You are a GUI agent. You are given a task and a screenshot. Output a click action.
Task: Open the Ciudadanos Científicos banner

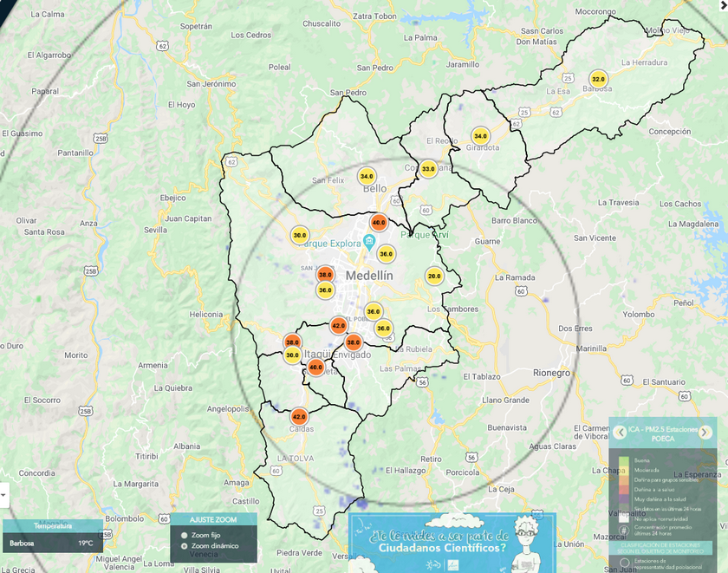pyautogui.click(x=451, y=543)
